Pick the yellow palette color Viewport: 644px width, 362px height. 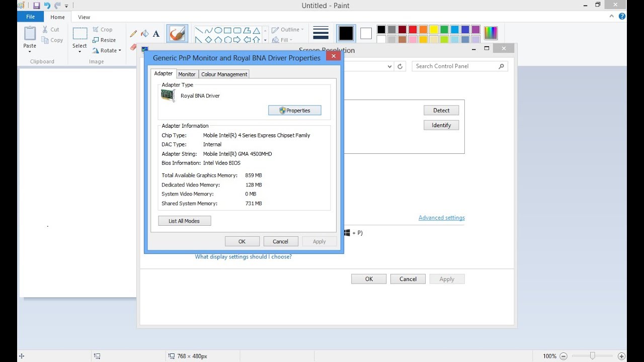coord(434,30)
